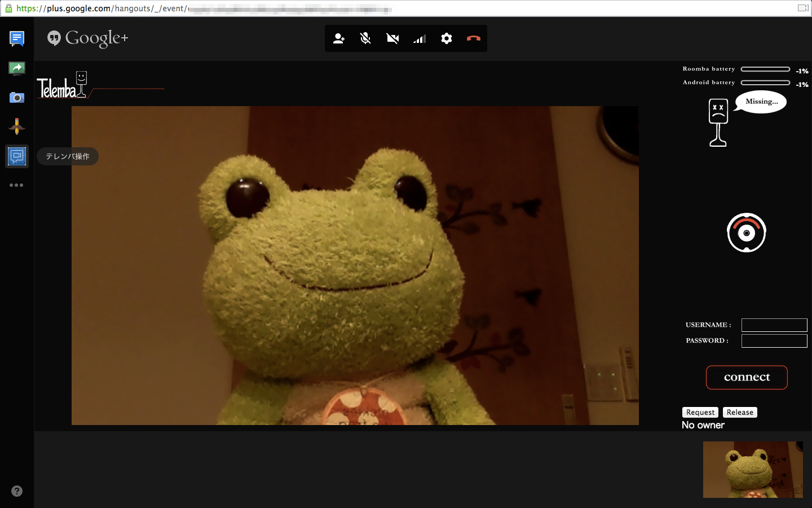Click the Android battery progress bar
Viewport: 812px width, 508px height.
pos(765,82)
